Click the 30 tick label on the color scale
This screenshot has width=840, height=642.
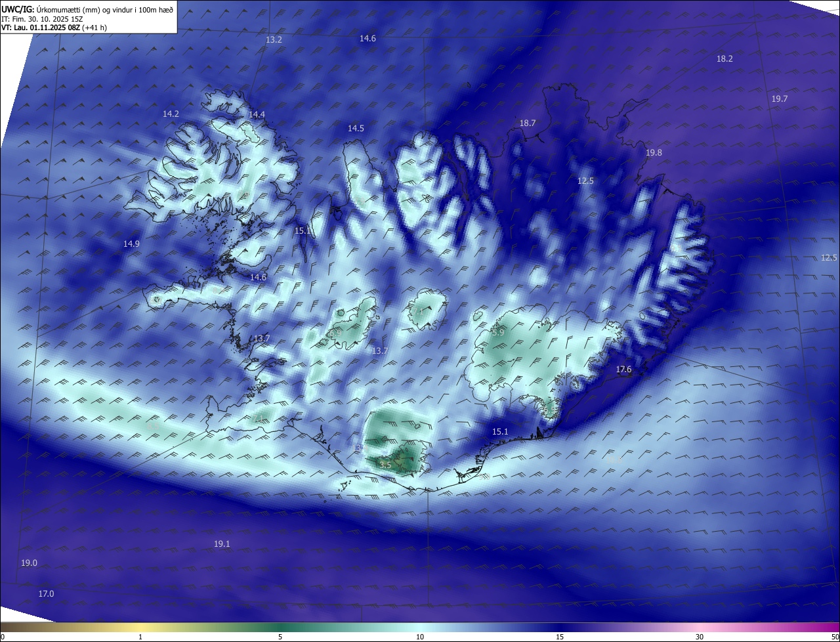(700, 637)
